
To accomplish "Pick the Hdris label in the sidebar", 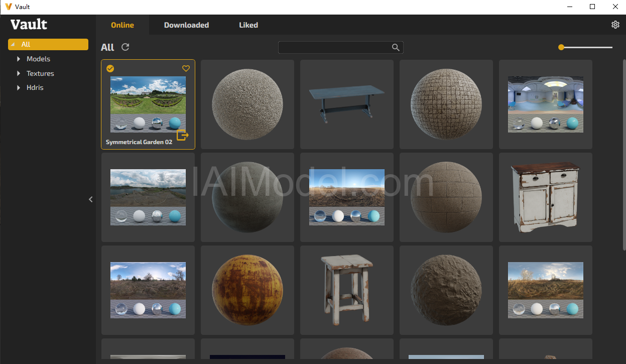I will 35,88.
